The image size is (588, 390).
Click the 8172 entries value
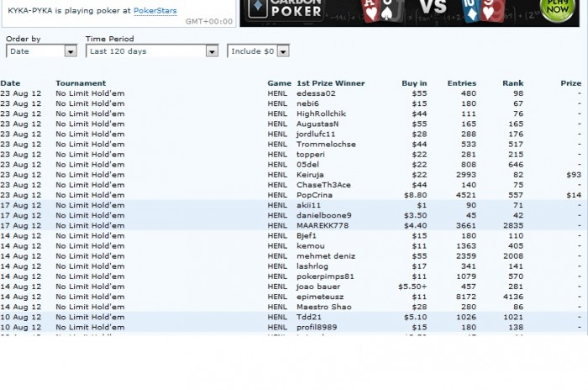click(x=465, y=296)
